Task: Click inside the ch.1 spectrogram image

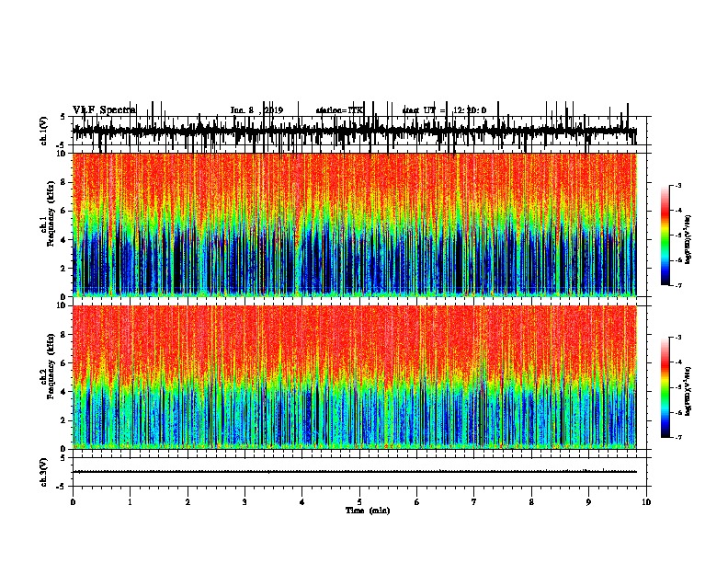Action: tap(354, 224)
